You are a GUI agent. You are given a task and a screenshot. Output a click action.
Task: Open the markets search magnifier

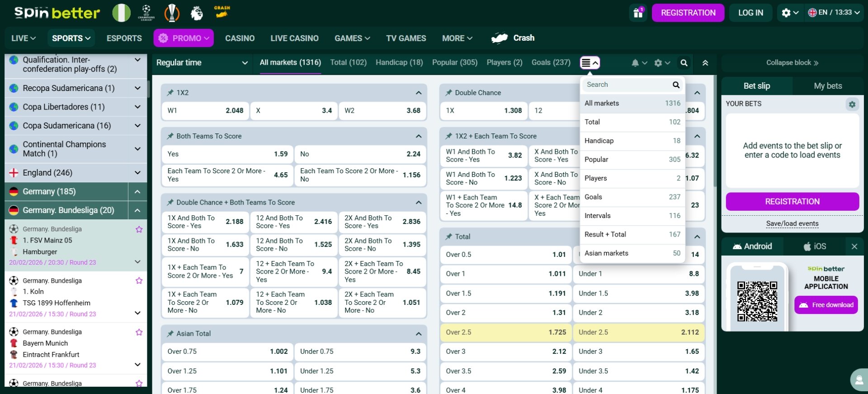point(684,63)
